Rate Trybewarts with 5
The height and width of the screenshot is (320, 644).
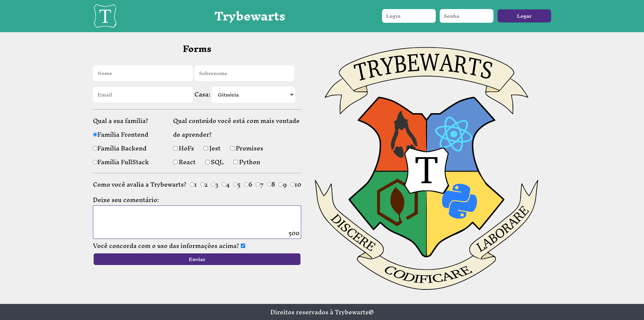point(235,185)
